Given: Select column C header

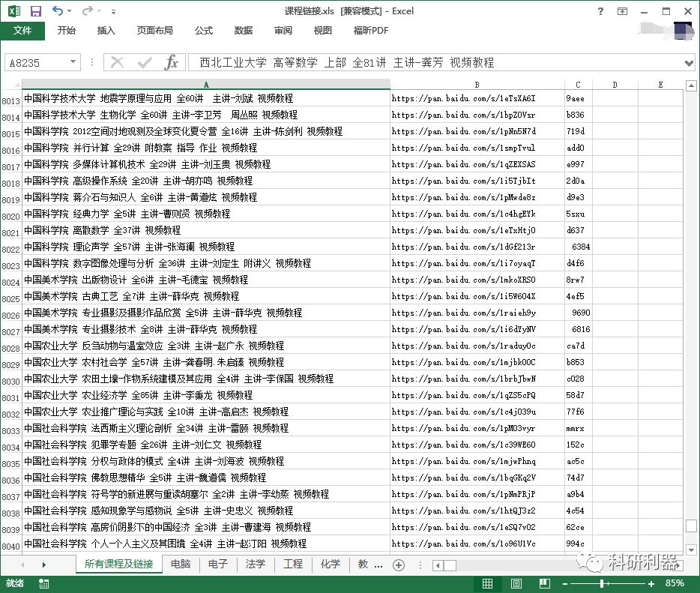Looking at the screenshot, I should click(x=578, y=85).
